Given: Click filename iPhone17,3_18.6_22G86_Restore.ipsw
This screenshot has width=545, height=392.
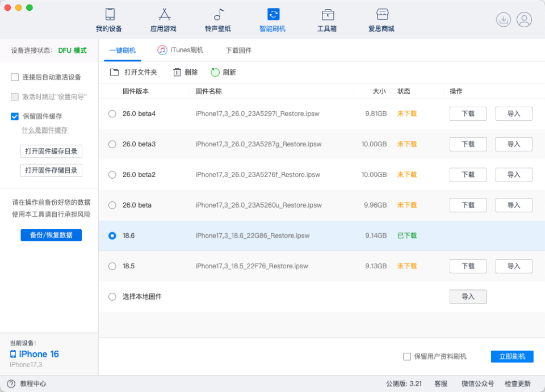Looking at the screenshot, I should 252,236.
